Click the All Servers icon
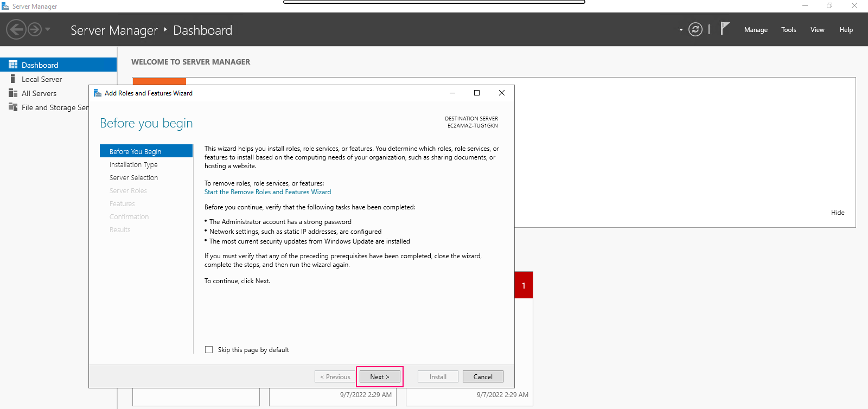The image size is (868, 409). [13, 93]
